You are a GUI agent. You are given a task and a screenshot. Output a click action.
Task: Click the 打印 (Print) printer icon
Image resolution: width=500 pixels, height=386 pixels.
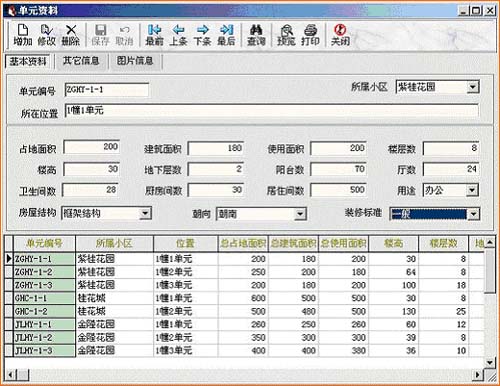click(310, 35)
